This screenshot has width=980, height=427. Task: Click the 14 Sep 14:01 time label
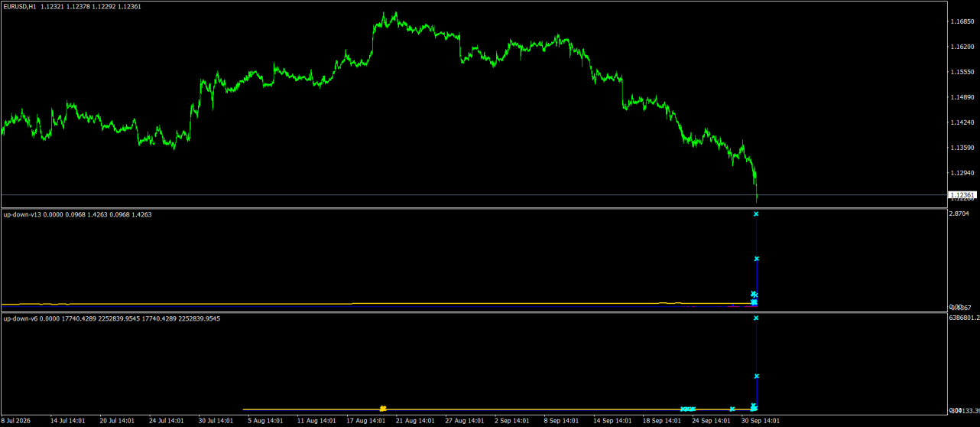(613, 420)
